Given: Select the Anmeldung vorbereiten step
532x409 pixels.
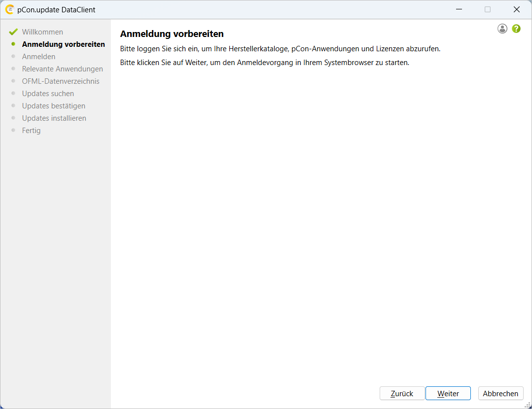Looking at the screenshot, I should coord(64,44).
